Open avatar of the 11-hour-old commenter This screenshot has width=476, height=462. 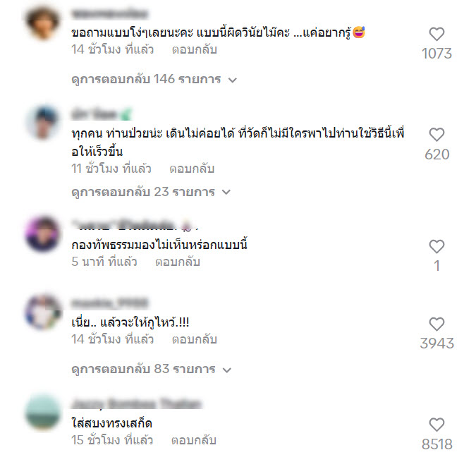42,122
